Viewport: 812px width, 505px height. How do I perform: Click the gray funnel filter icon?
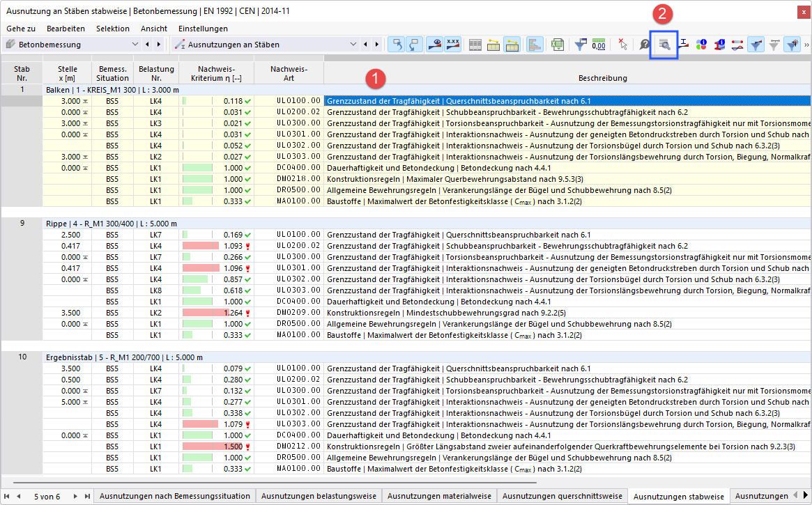[x=774, y=45]
